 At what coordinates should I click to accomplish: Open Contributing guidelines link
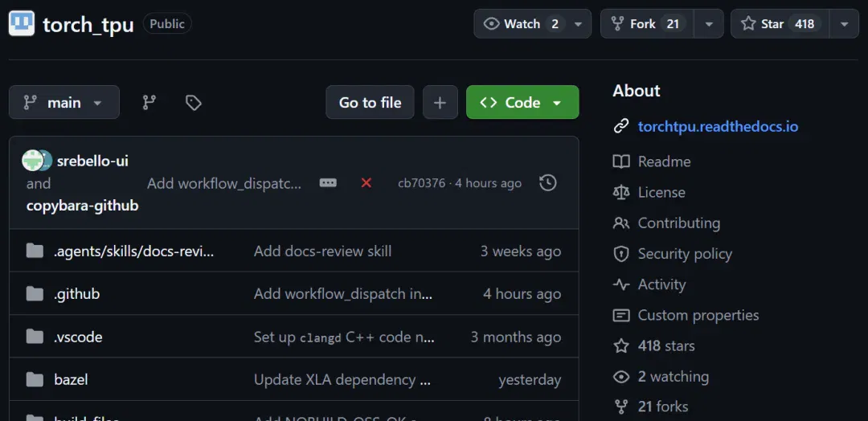pyautogui.click(x=679, y=223)
